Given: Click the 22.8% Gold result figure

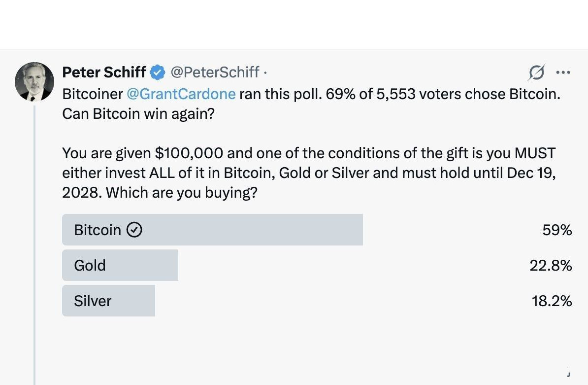Looking at the screenshot, I should (551, 266).
